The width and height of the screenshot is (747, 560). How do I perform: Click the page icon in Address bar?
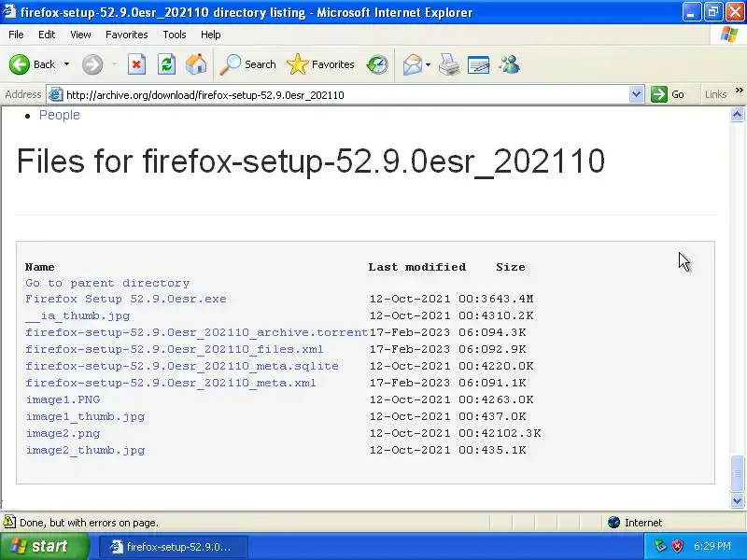[x=56, y=95]
